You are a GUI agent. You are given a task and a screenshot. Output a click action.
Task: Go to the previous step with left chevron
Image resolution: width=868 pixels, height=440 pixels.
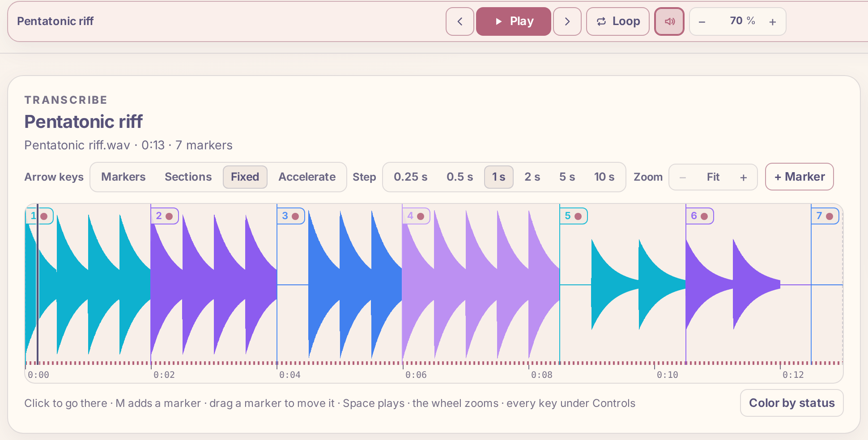tap(460, 21)
